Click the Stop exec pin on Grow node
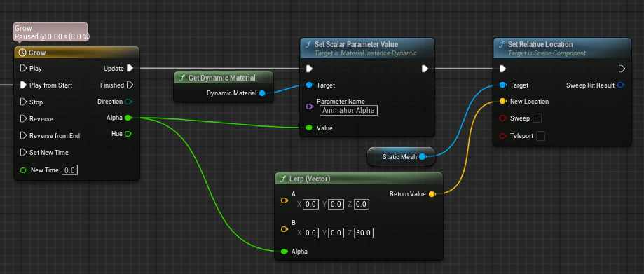The height and width of the screenshot is (274, 644). pos(23,102)
